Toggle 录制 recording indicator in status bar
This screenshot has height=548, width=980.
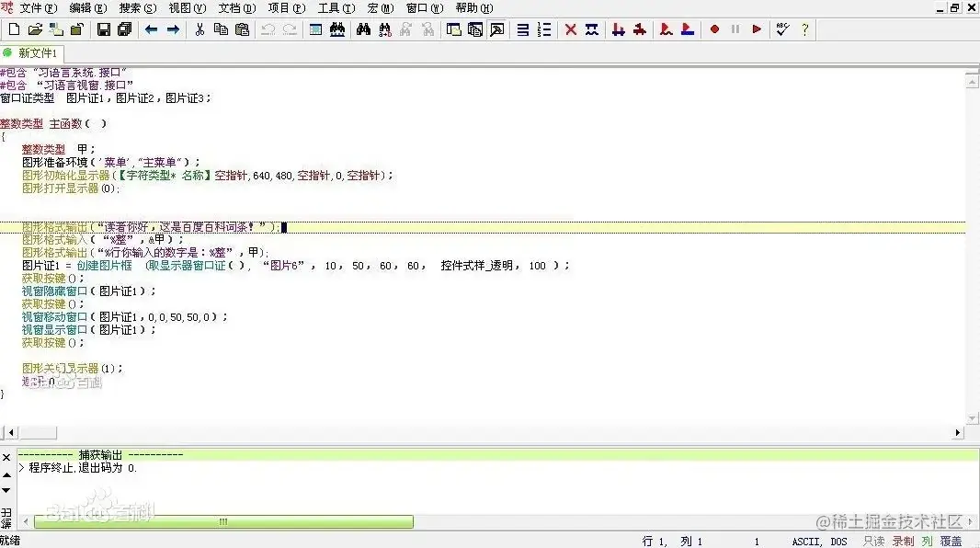click(903, 542)
